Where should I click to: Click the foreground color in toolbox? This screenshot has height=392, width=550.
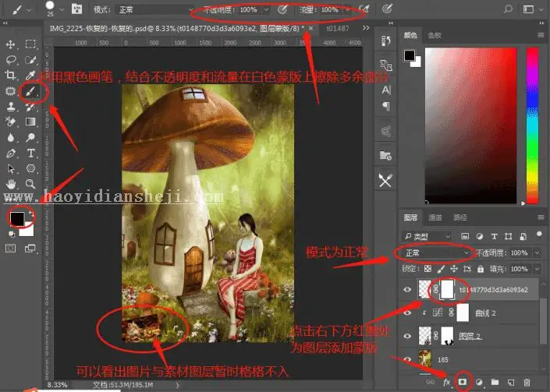(x=17, y=218)
